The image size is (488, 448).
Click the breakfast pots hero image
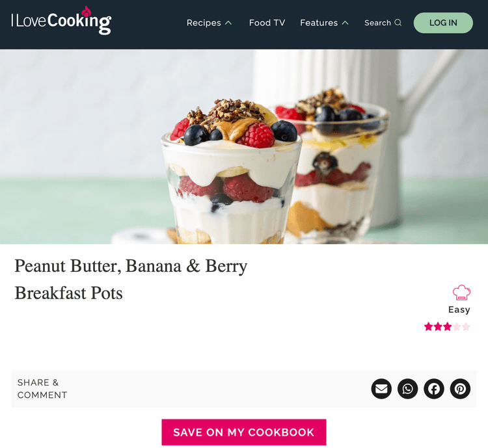(244, 146)
